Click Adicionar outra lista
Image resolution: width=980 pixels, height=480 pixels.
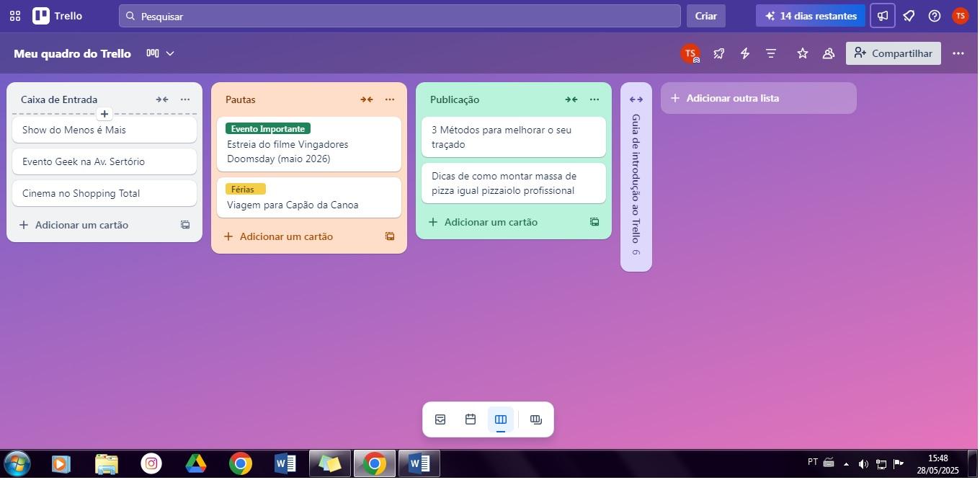(x=759, y=98)
